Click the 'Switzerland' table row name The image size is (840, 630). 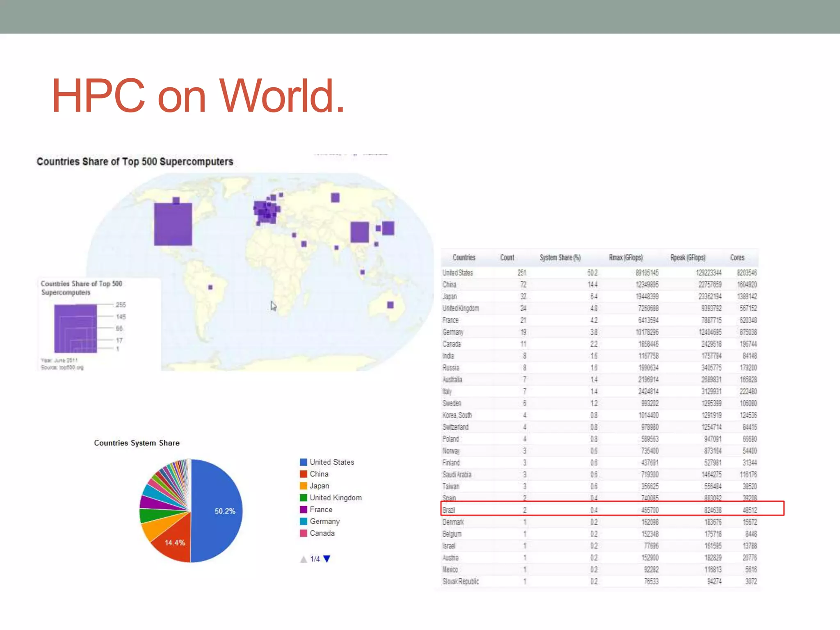tap(456, 427)
